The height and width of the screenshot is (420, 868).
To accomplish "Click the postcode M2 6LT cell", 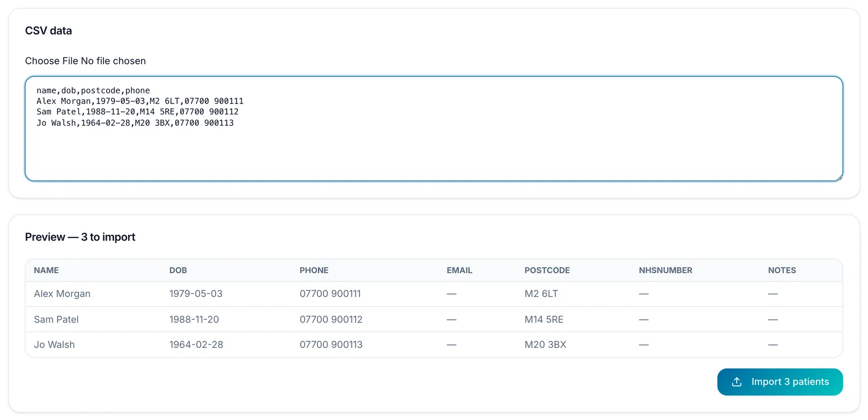I will [x=541, y=294].
